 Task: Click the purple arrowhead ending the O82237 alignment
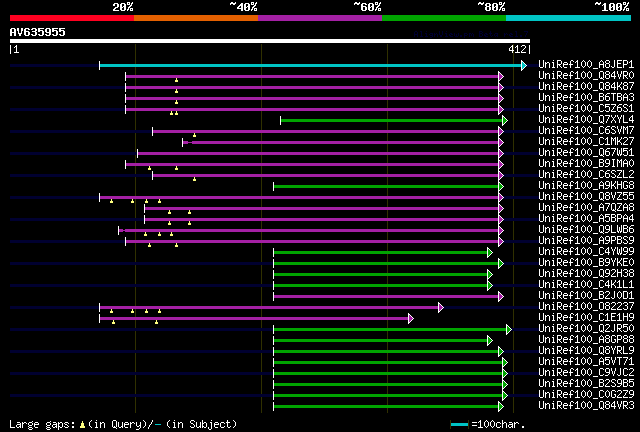441,307
